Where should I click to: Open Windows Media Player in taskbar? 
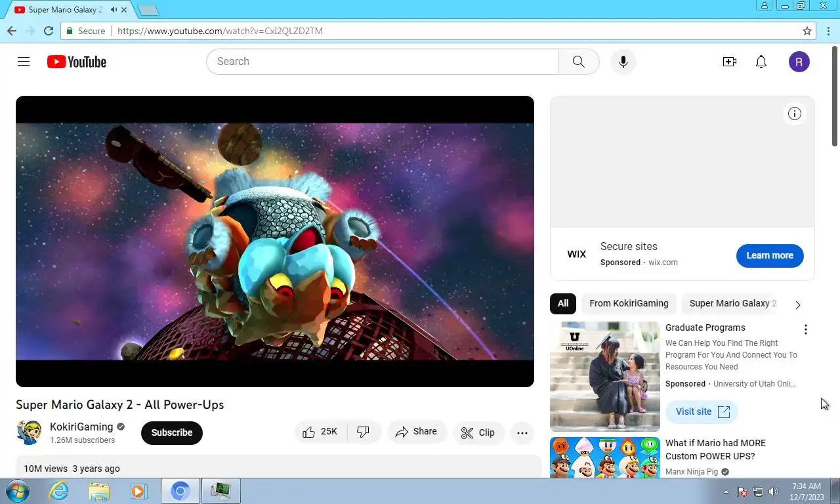pos(138,491)
